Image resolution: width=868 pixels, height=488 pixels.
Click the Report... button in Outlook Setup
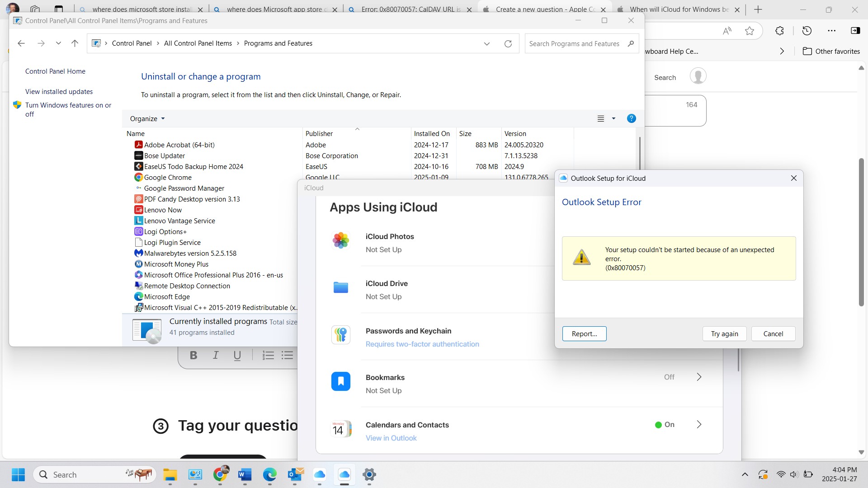[x=584, y=334]
